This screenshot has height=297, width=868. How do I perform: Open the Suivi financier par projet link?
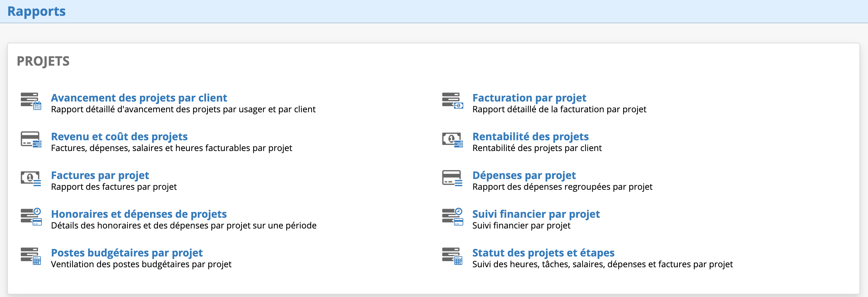pos(536,214)
